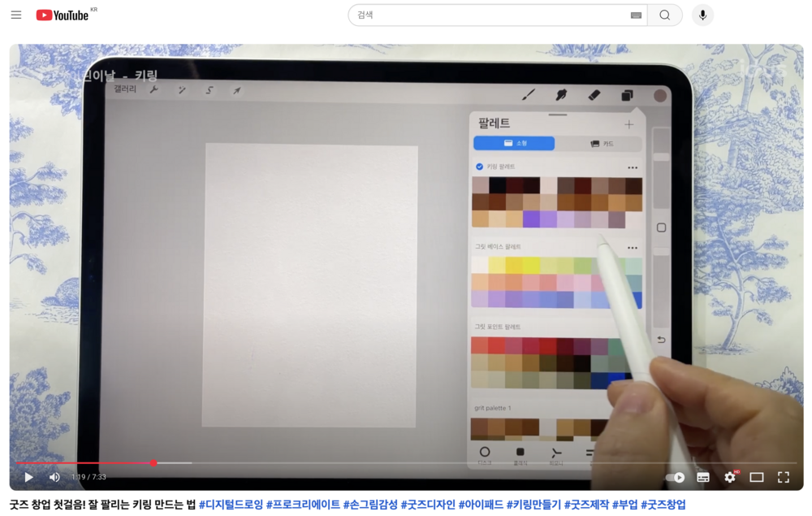
Task: Click the search magnifier button
Action: click(664, 15)
